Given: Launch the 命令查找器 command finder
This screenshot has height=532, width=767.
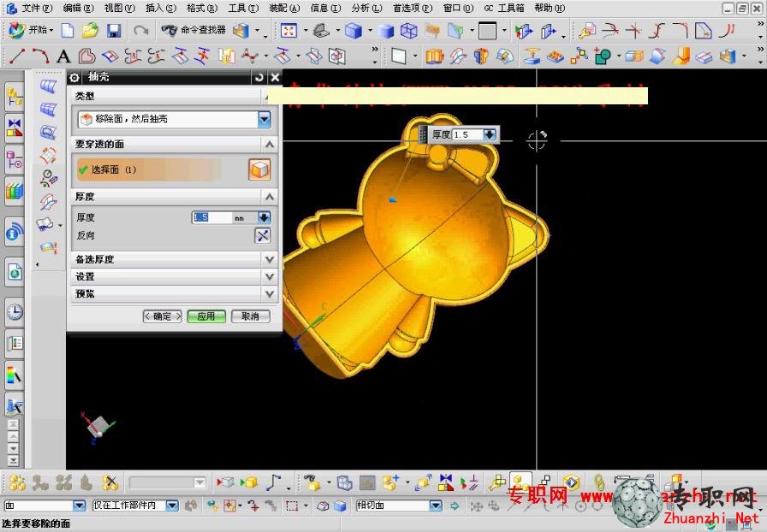Looking at the screenshot, I should click(193, 30).
